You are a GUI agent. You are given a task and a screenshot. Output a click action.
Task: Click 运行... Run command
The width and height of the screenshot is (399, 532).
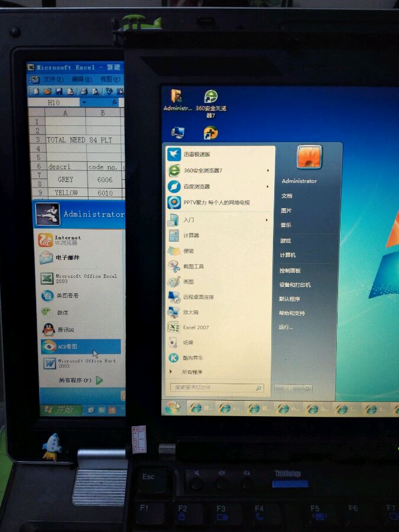pyautogui.click(x=286, y=327)
